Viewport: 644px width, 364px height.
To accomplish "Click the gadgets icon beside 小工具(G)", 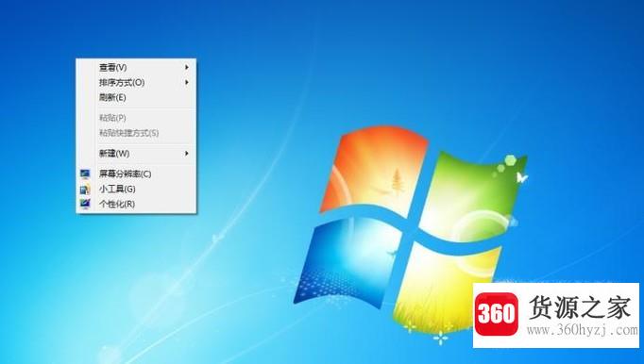I will click(x=85, y=189).
